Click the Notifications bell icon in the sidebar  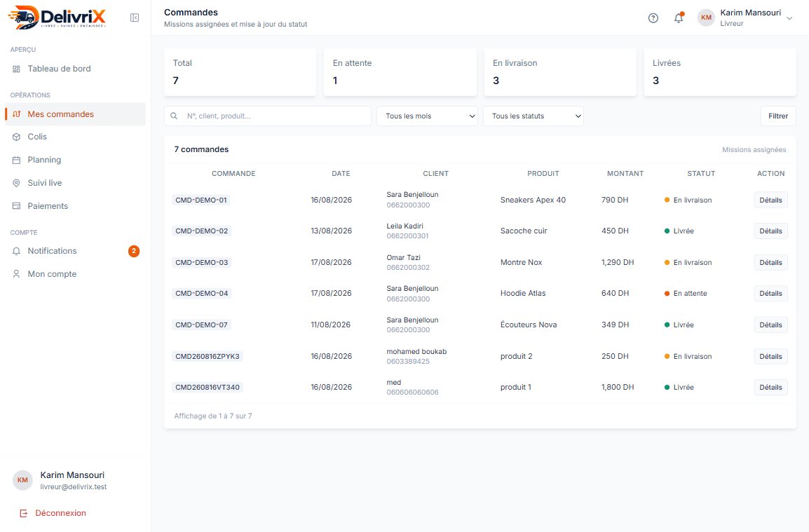point(17,251)
